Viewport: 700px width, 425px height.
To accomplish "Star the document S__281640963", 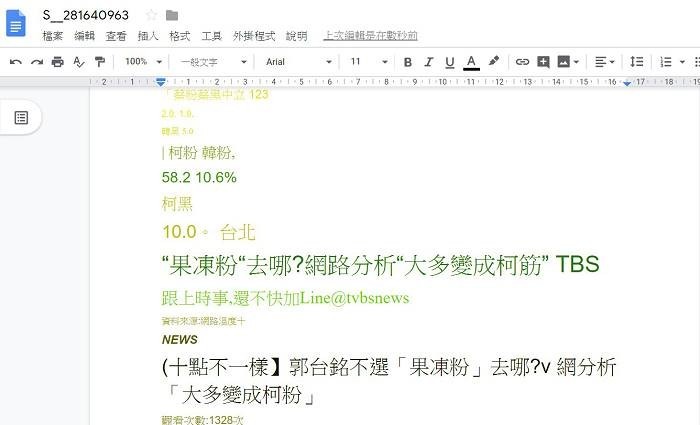I will click(x=151, y=15).
